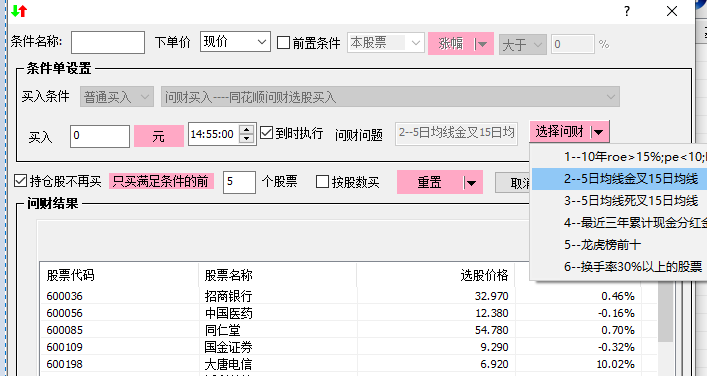Click the time stepper up arrow

(x=246, y=130)
